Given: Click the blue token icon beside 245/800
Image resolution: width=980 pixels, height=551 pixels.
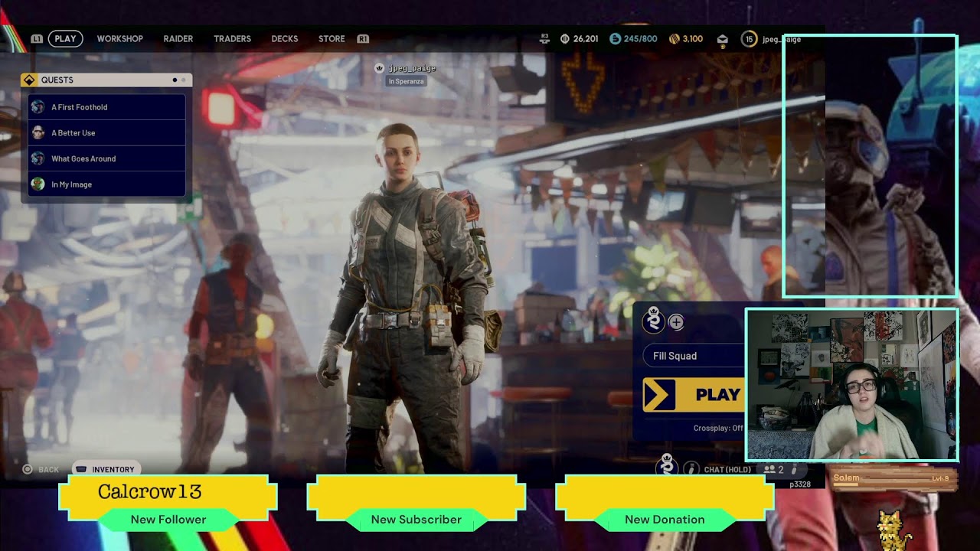Looking at the screenshot, I should click(615, 38).
